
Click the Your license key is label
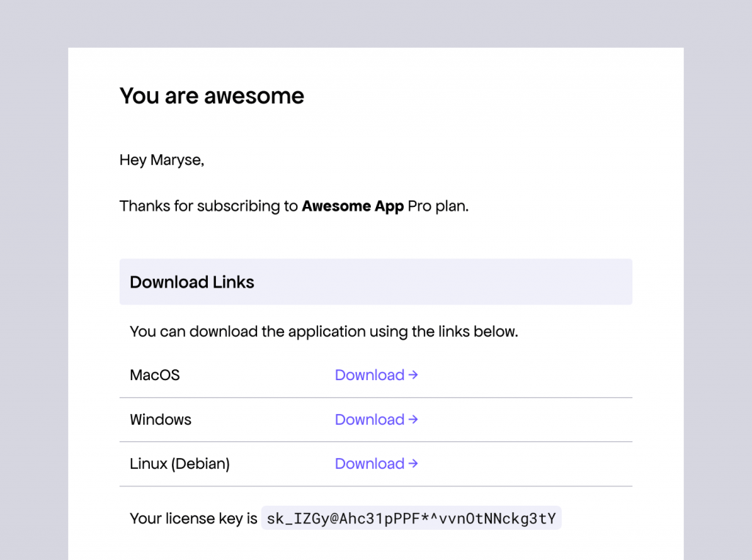pyautogui.click(x=193, y=518)
